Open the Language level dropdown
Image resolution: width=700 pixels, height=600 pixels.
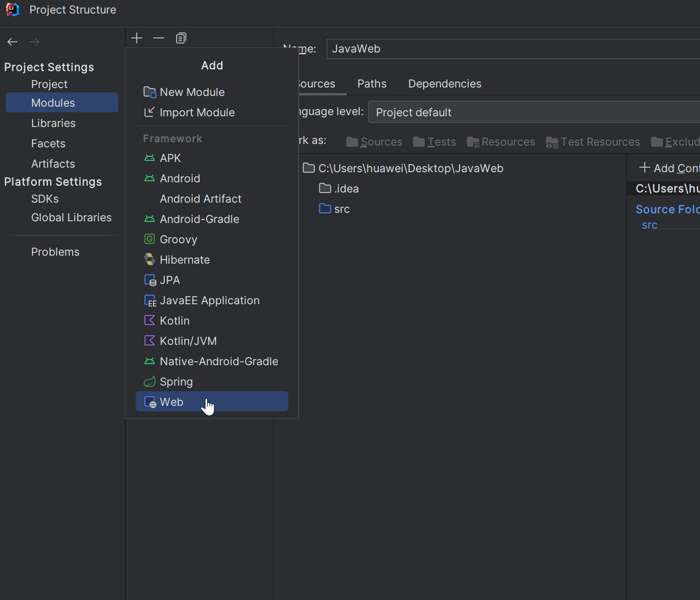pos(533,112)
